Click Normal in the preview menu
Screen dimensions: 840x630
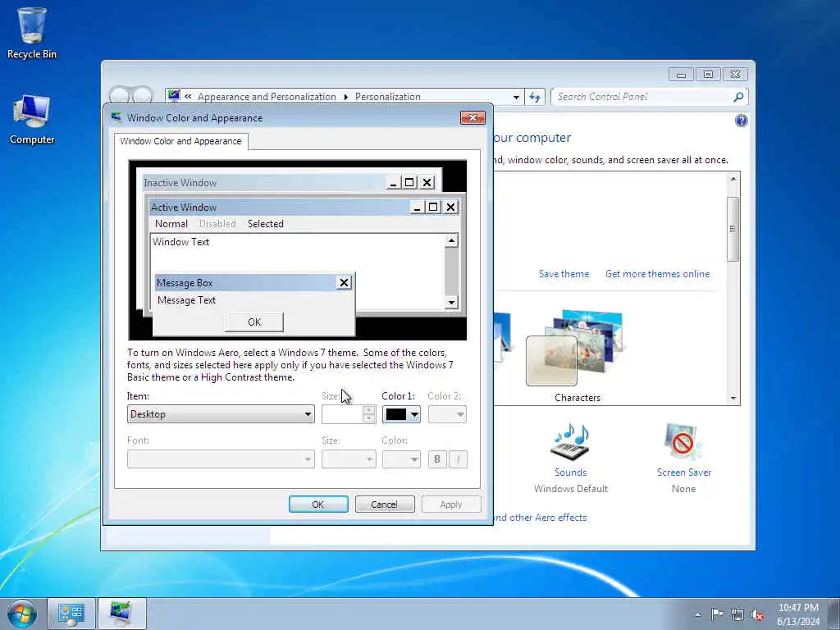pyautogui.click(x=171, y=224)
